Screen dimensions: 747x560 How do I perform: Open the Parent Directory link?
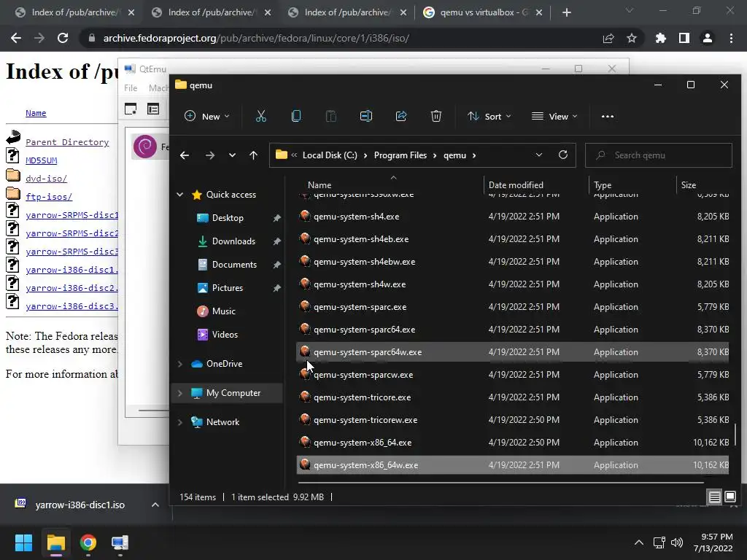[67, 142]
